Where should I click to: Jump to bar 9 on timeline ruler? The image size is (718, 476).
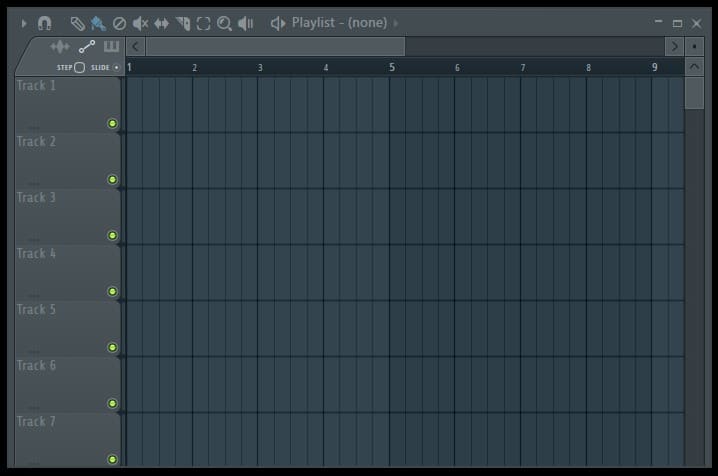pos(655,68)
